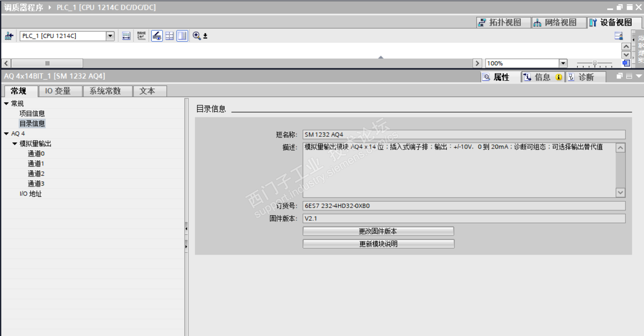Click the lower splitter expand arrow on the tree divider

pyautogui.click(x=186, y=247)
